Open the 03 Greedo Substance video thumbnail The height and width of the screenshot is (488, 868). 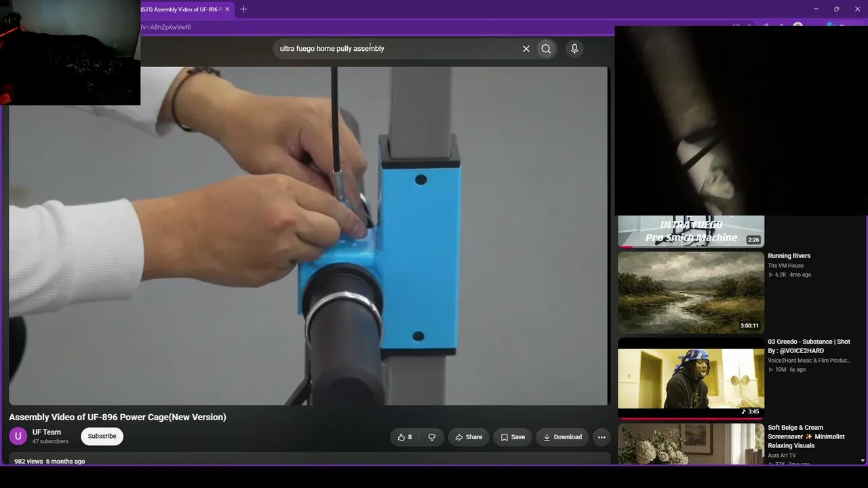coord(691,378)
